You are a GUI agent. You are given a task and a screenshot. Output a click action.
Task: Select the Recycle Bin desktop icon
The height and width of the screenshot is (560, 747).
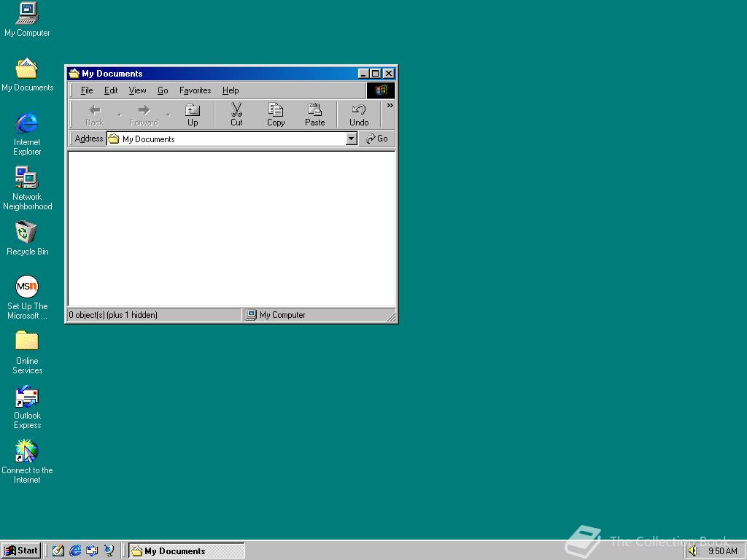coord(27,238)
